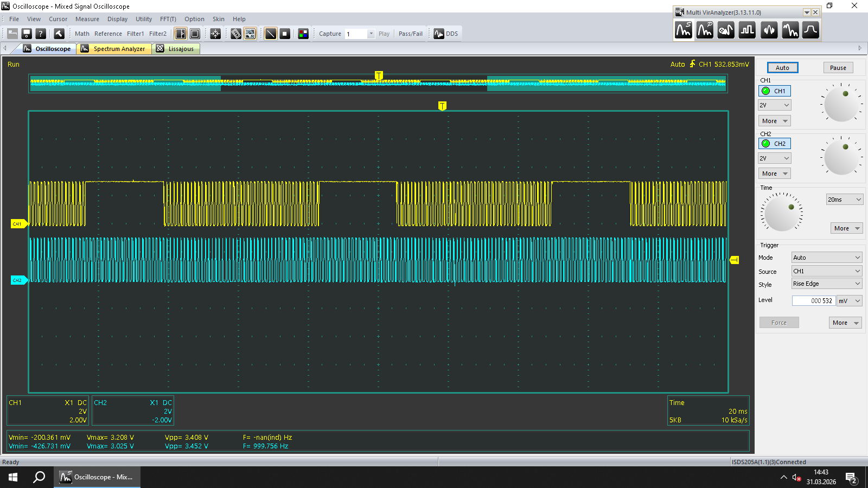Click the hammer tool icon in toolbar
Viewport: 868px width, 488px height.
click(59, 34)
